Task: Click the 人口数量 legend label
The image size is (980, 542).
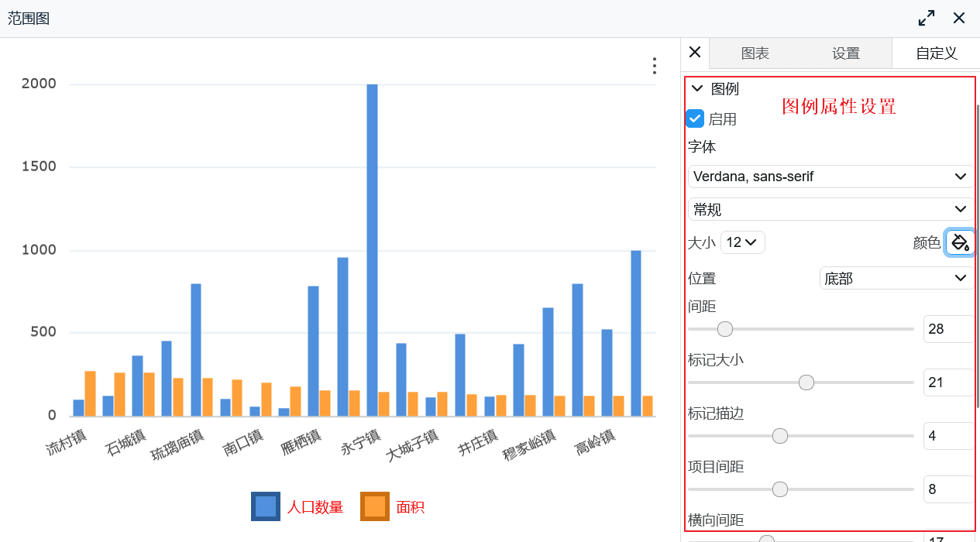Action: pyautogui.click(x=315, y=507)
